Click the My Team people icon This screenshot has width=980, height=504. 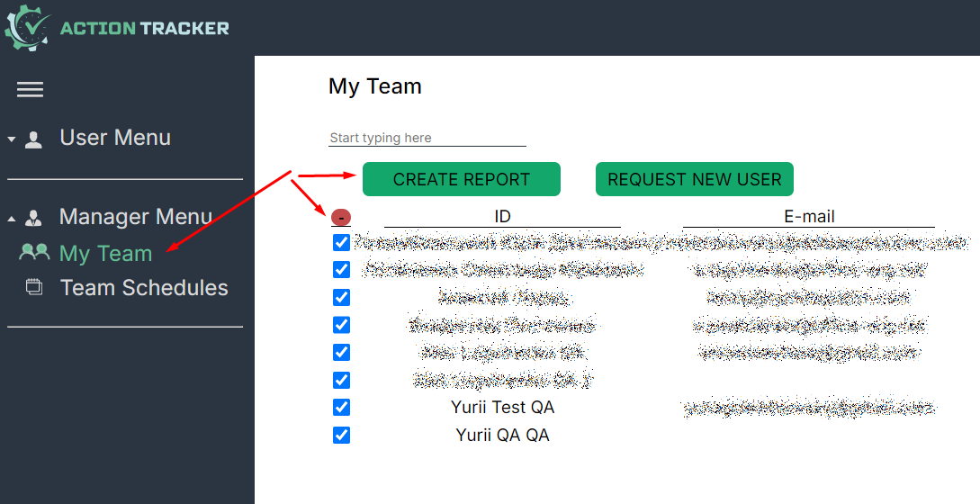pyautogui.click(x=34, y=253)
